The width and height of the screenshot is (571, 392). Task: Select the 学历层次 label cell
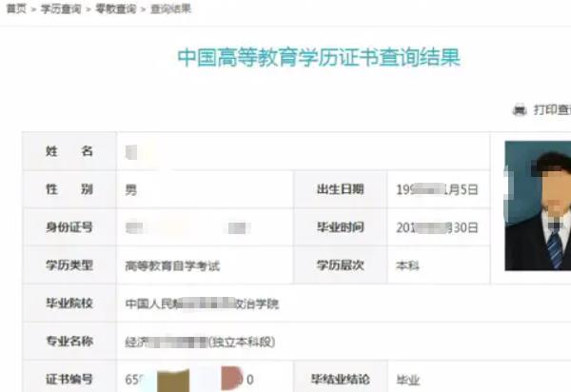340,265
